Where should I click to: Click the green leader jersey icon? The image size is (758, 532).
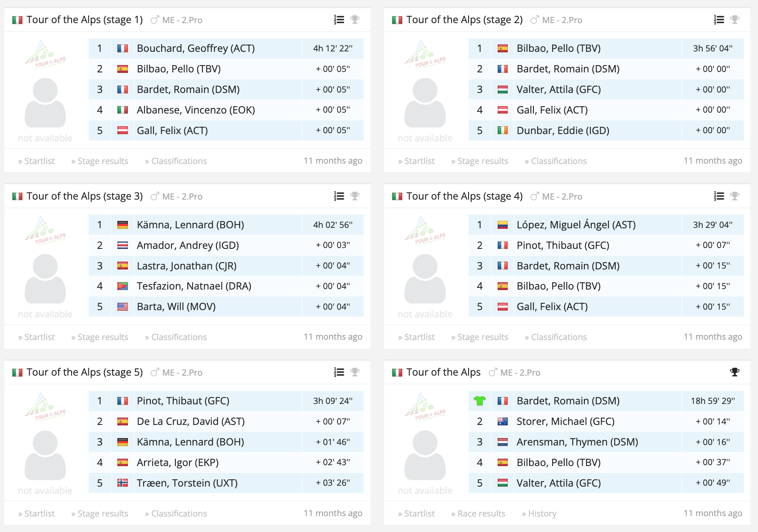(x=479, y=401)
